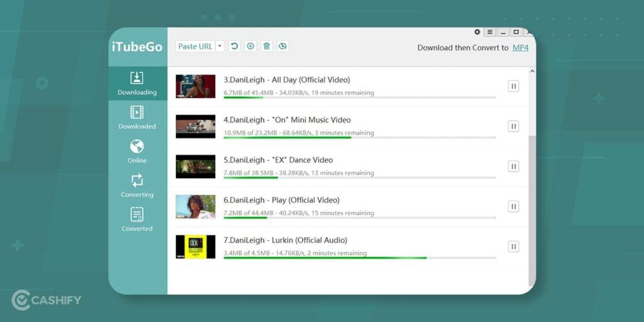Viewport: 644px width, 322px height.
Task: Open the Downloading tab
Action: [x=138, y=84]
